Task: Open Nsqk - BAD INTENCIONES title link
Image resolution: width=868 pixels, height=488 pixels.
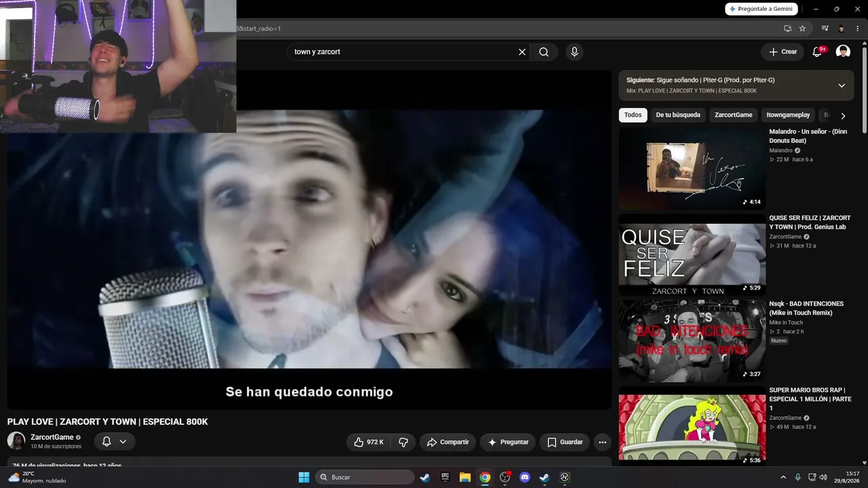Action: (x=806, y=308)
